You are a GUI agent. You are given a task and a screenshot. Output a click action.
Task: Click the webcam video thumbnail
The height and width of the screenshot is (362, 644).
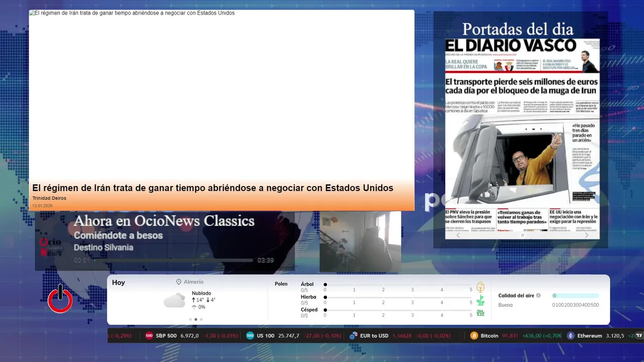pyautogui.click(x=360, y=241)
